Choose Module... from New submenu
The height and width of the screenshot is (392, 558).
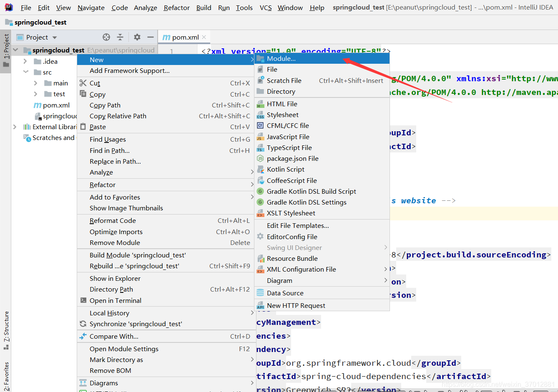pos(322,59)
